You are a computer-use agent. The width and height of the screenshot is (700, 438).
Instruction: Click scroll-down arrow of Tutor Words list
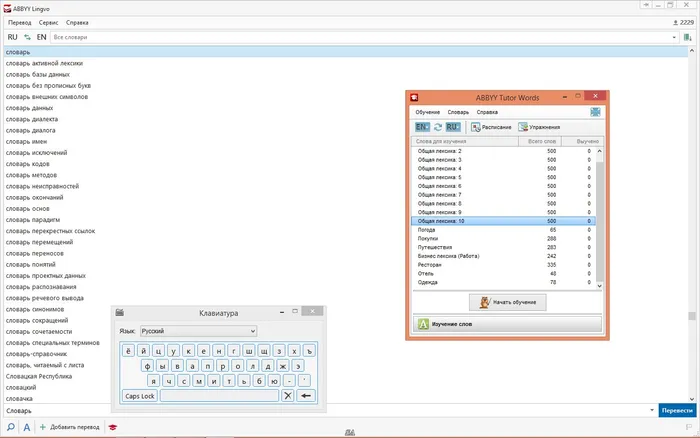coord(600,286)
